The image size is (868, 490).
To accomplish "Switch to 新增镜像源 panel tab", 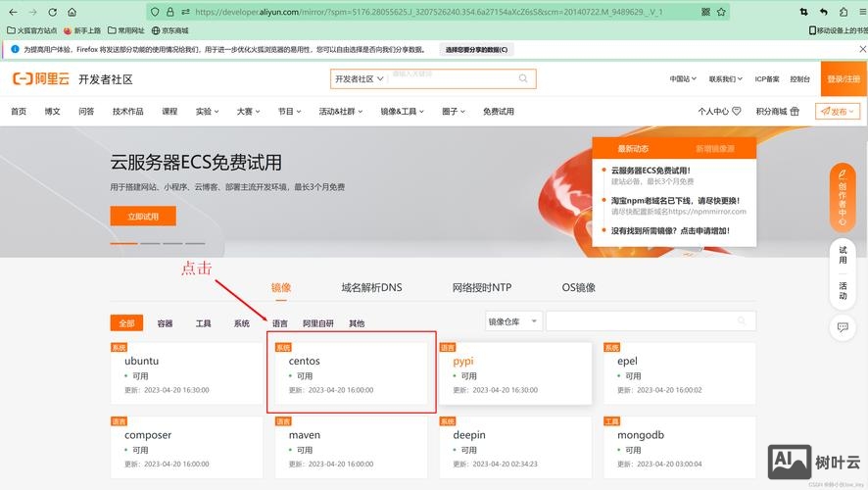I will [x=714, y=148].
